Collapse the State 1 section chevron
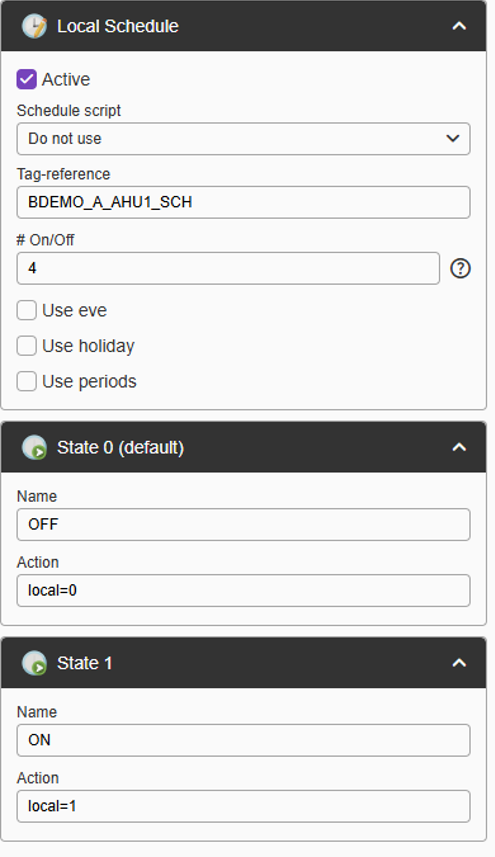Viewport: 495px width, 857px height. point(459,663)
